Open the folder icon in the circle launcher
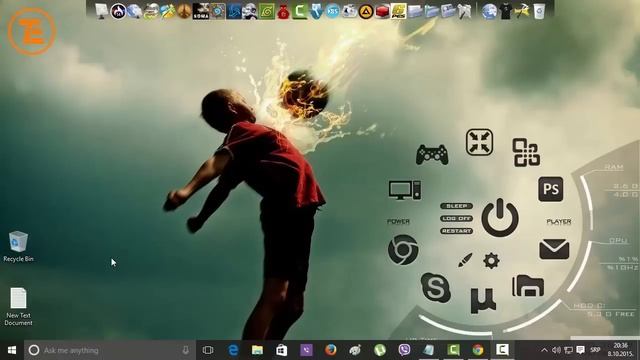Image resolution: width=640 pixels, height=360 pixels. pos(528,286)
